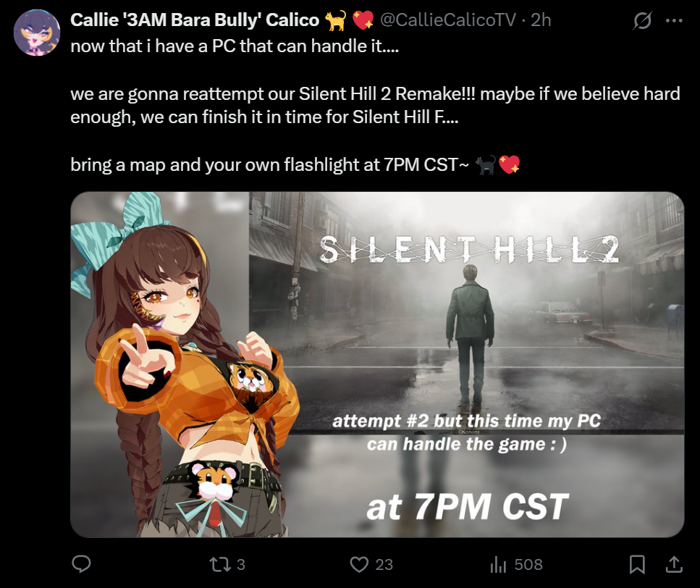Bookmark this post
The width and height of the screenshot is (700, 588).
[637, 564]
